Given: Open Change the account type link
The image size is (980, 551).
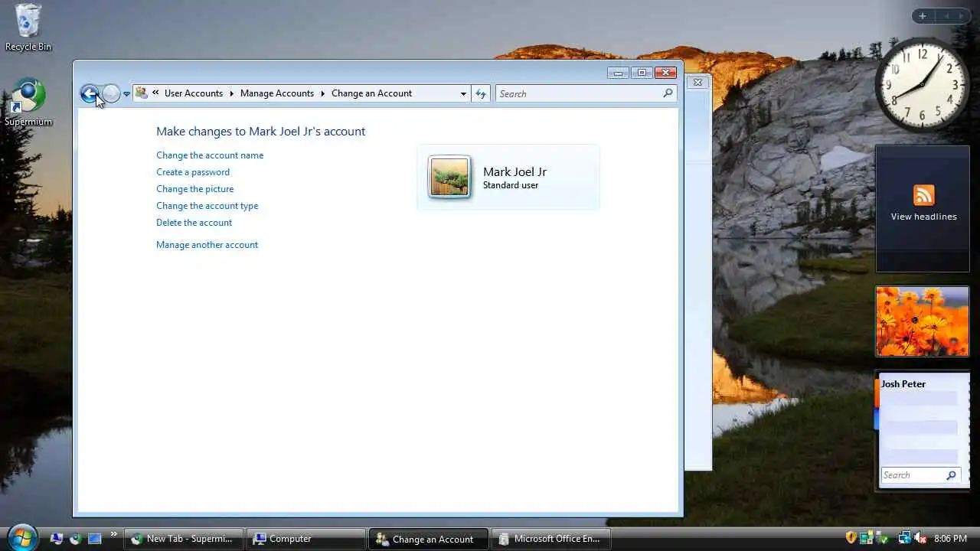Looking at the screenshot, I should pyautogui.click(x=207, y=206).
